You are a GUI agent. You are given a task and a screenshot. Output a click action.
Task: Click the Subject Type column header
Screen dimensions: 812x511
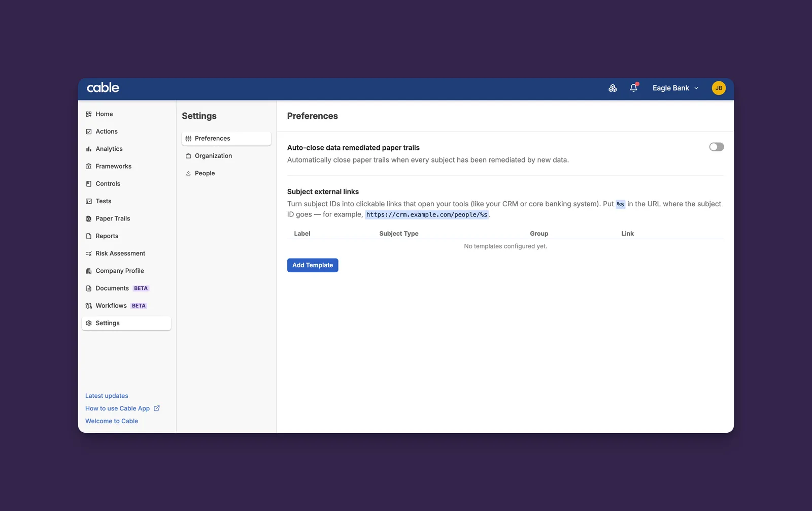pos(399,234)
